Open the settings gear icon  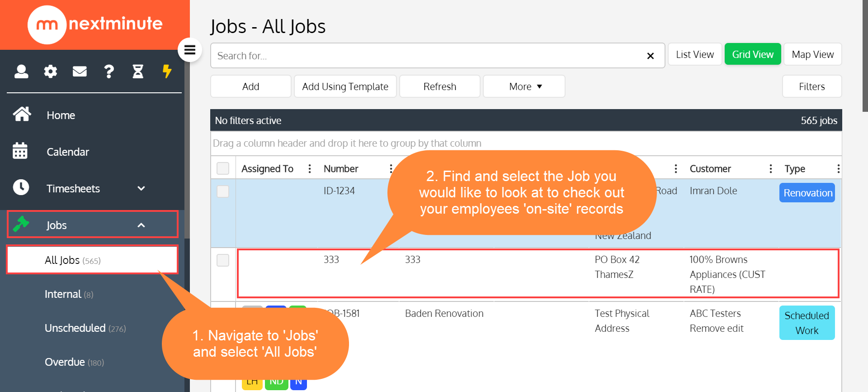click(x=50, y=72)
